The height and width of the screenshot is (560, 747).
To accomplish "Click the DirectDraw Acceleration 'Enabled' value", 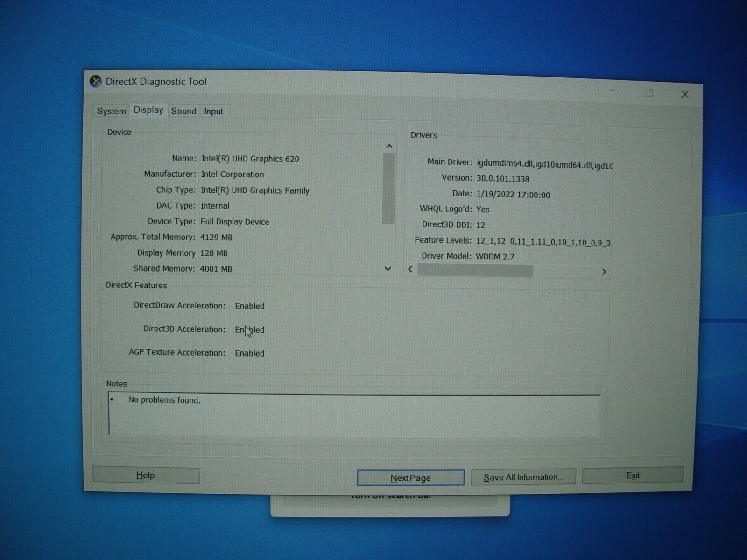I will [249, 306].
